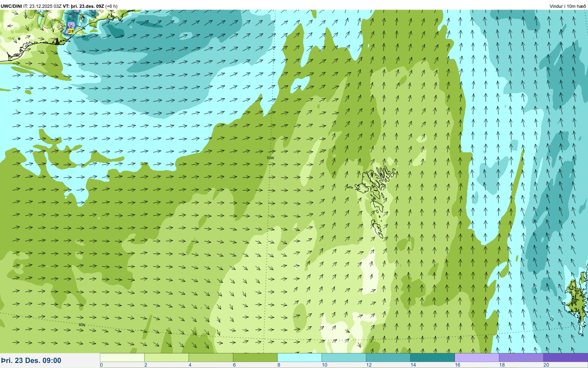Click the legend tick value 2
The image size is (588, 368).
145,365
